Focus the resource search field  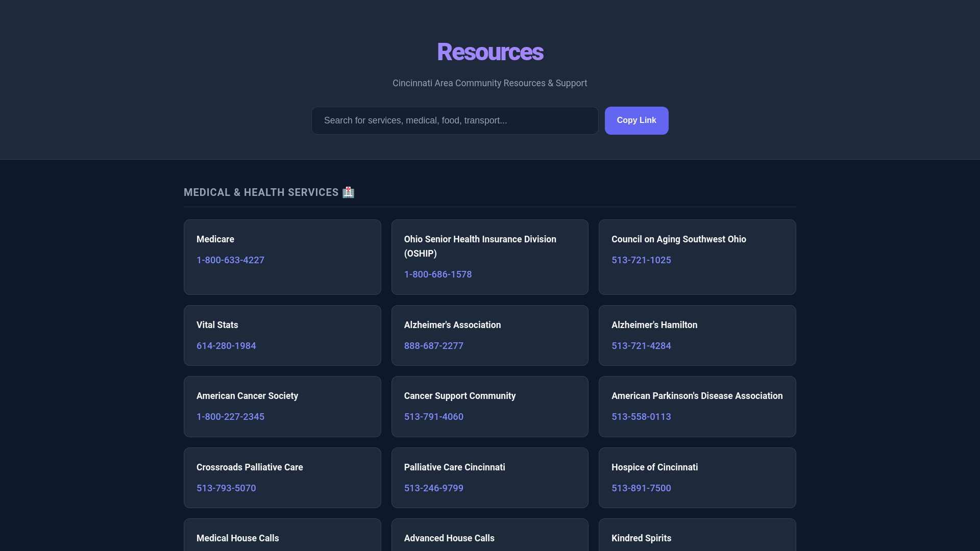click(x=455, y=120)
